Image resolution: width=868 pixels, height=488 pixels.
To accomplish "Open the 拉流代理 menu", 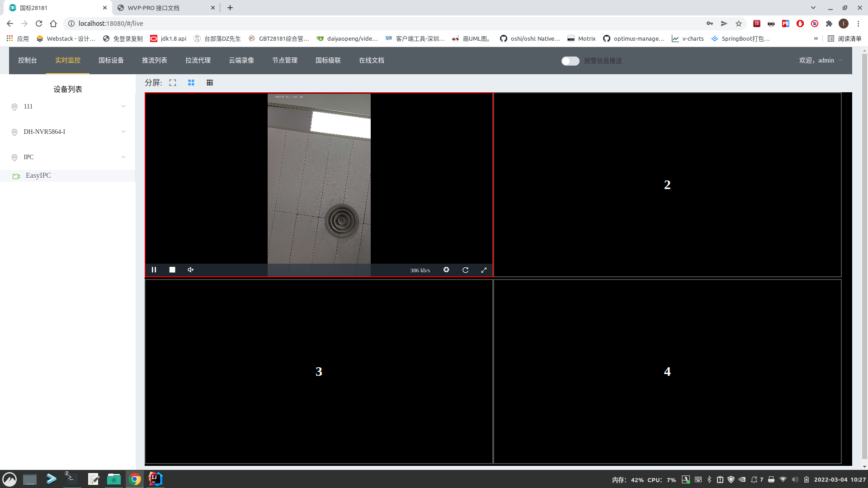I will point(198,61).
